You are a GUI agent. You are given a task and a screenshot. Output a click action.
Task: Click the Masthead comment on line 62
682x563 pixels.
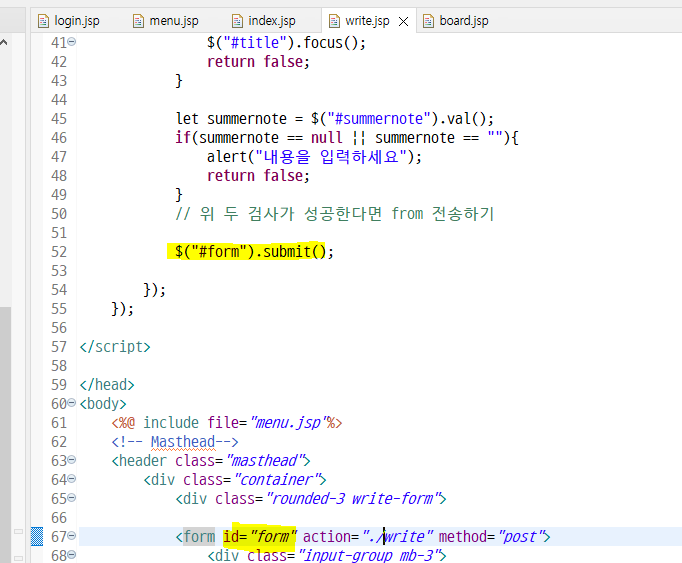[175, 442]
